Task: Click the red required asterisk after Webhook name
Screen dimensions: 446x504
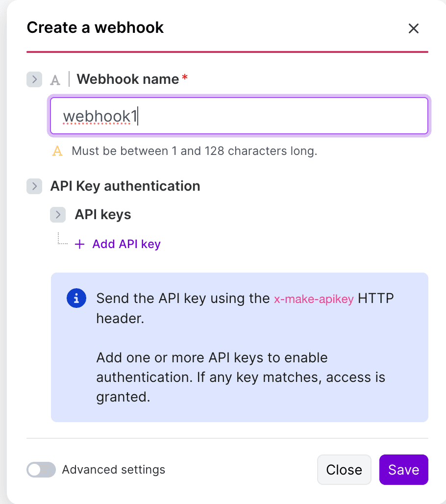Action: [x=185, y=77]
